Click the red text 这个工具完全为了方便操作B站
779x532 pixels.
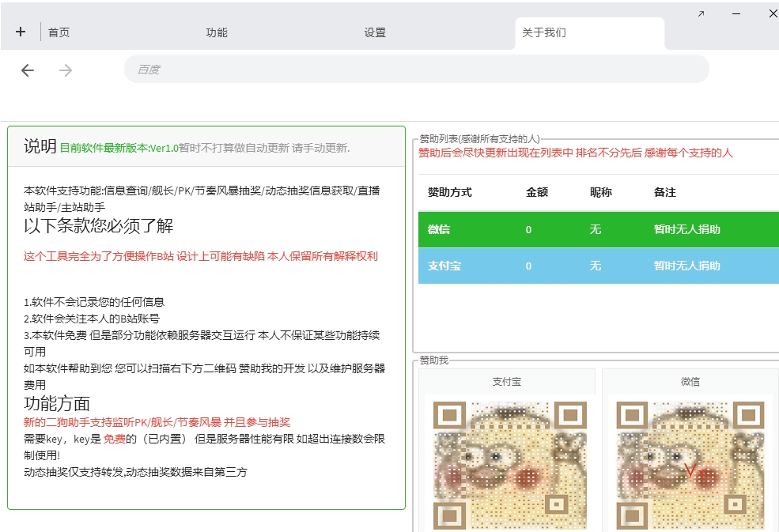(98, 256)
